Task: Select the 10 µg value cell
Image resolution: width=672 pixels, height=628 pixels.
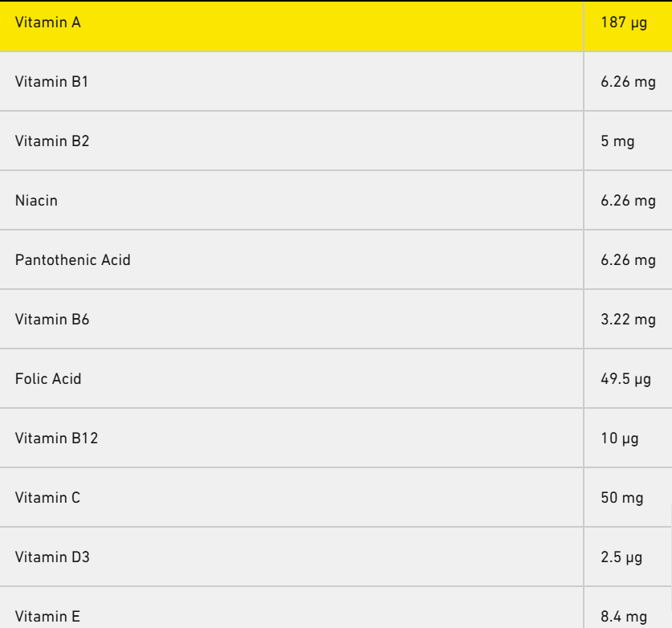Action: click(x=614, y=438)
